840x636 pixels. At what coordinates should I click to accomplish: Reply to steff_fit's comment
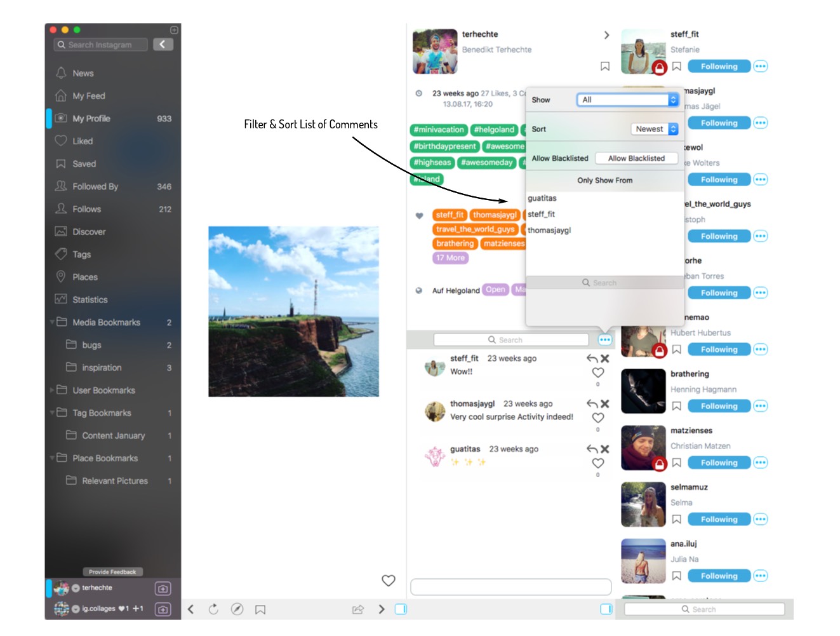coord(592,358)
